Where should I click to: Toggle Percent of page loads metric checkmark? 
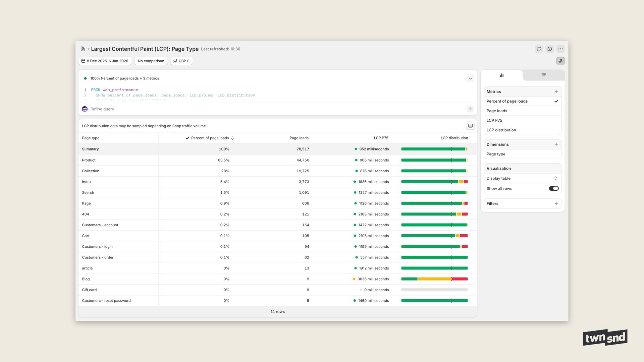[556, 101]
